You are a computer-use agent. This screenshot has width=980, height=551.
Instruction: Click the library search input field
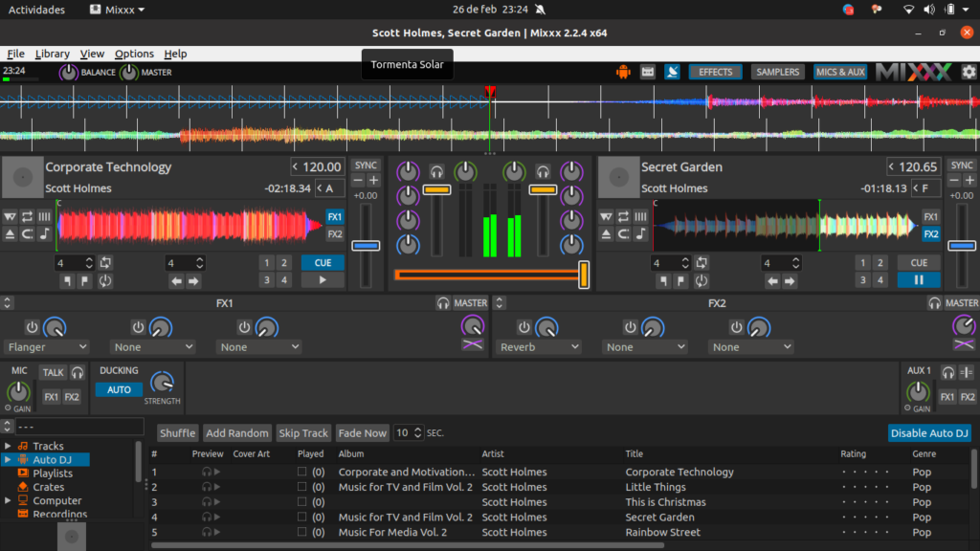pyautogui.click(x=79, y=427)
